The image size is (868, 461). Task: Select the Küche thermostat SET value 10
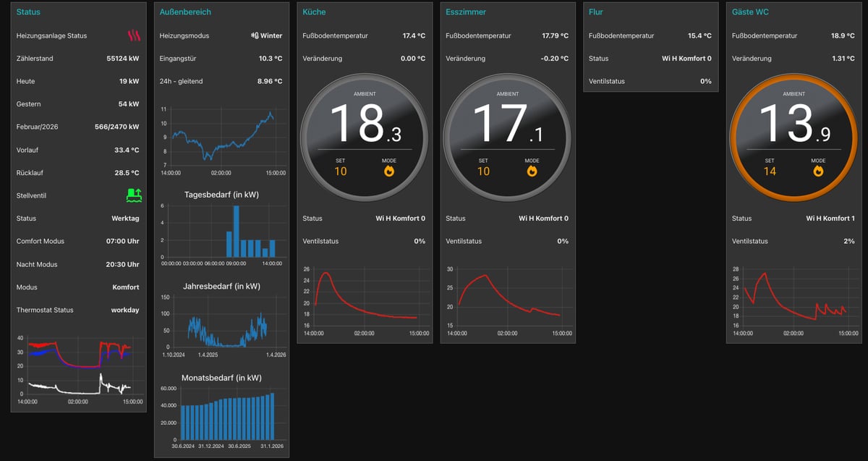click(341, 172)
